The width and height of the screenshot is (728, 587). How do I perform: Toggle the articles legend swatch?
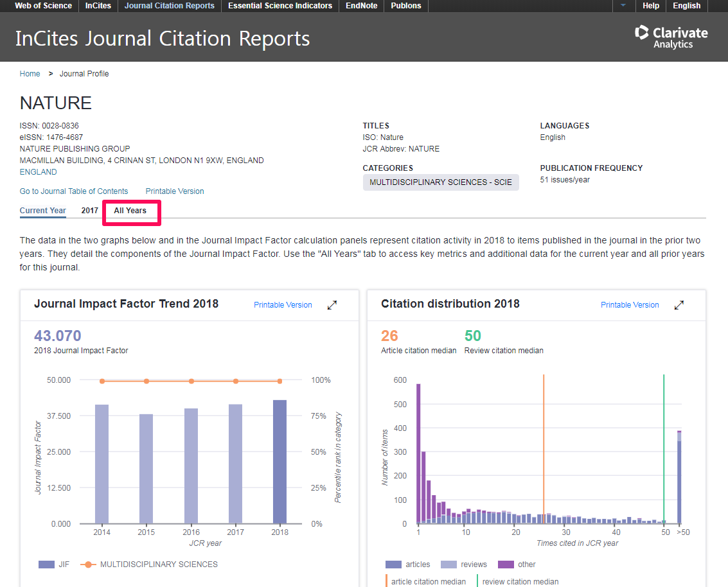[x=393, y=565]
